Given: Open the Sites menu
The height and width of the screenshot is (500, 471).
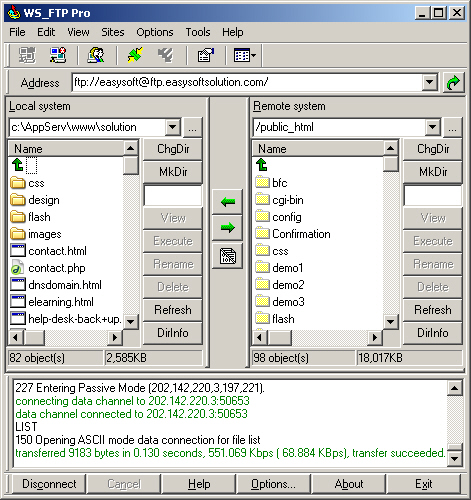Looking at the screenshot, I should click(113, 32).
